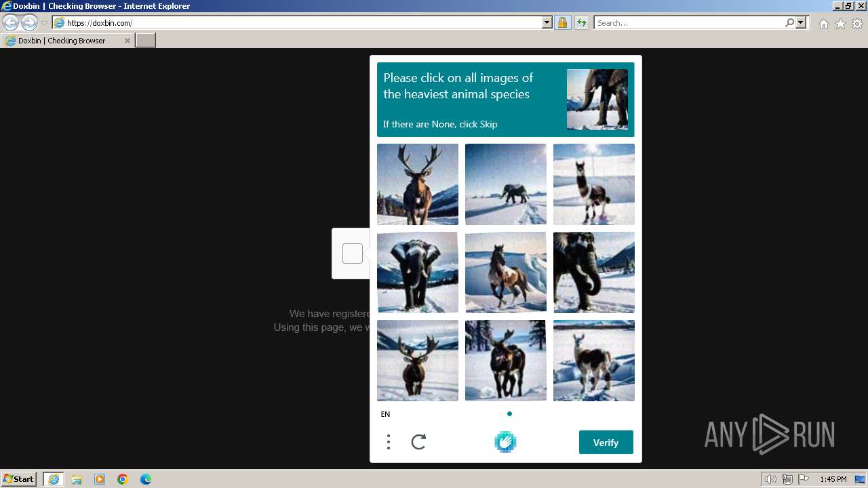This screenshot has width=868, height=488.
Task: Open the recent pages dropdown arrow
Action: 44,23
